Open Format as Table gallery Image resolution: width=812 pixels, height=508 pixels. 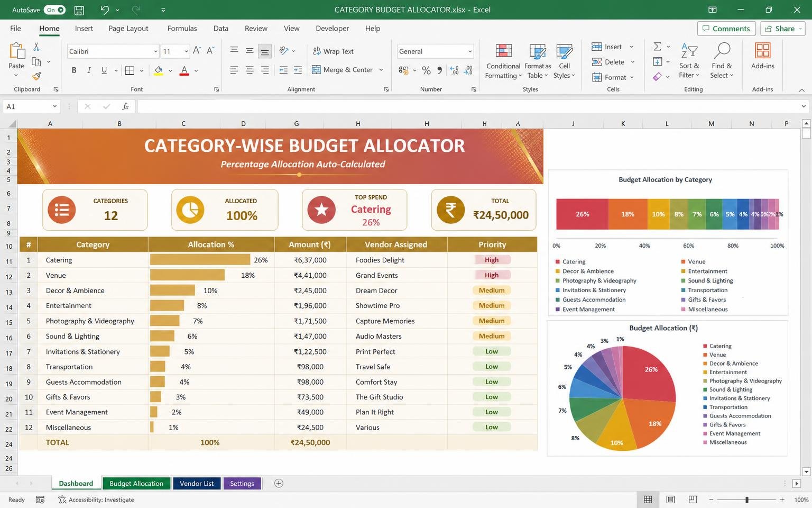(x=538, y=61)
